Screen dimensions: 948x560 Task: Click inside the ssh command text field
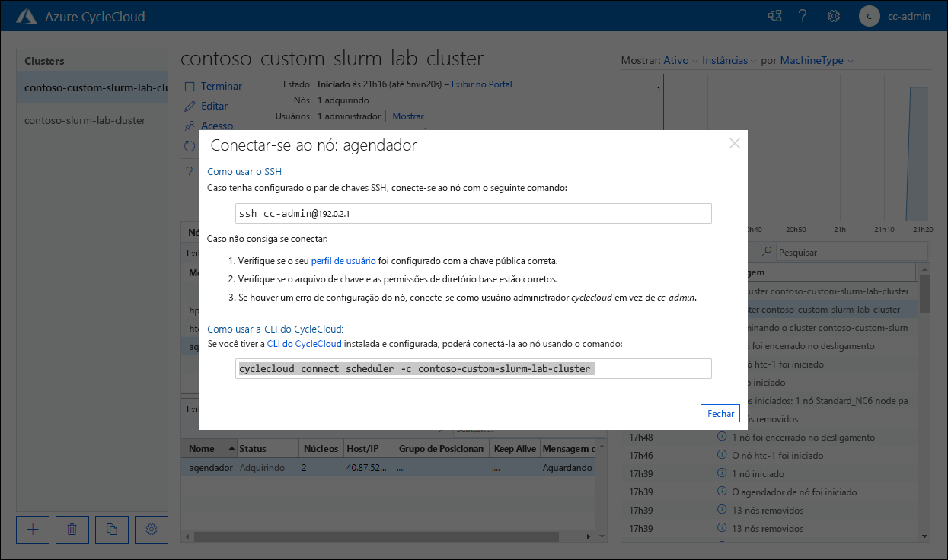[x=474, y=213]
